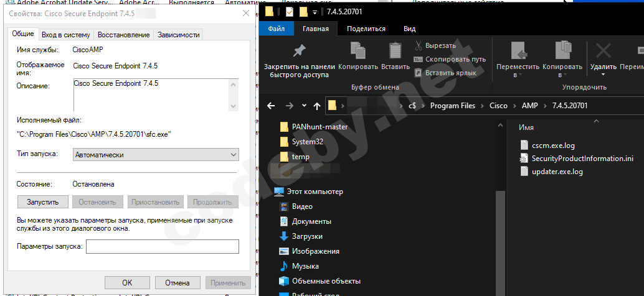Switch to the Главная ribbon tab
The height and width of the screenshot is (296, 644).
(315, 29)
